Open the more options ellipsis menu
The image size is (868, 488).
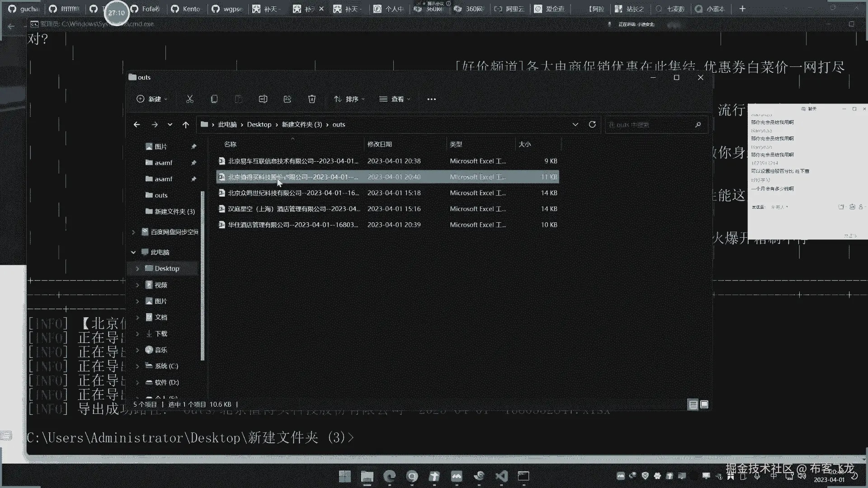[x=432, y=99]
